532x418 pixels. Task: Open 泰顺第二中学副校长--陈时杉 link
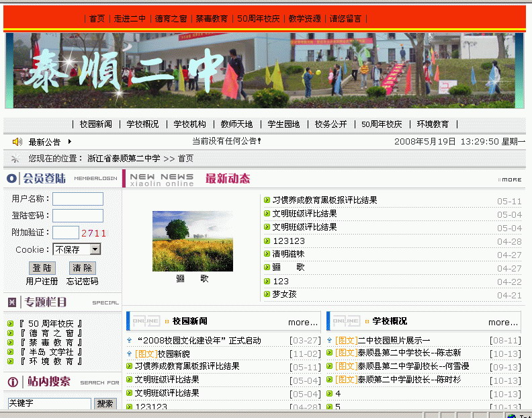398,380
